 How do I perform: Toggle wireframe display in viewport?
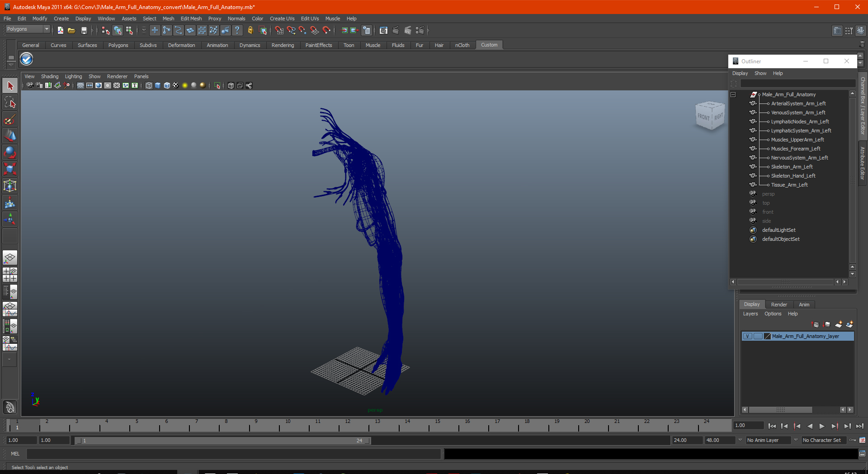[149, 85]
